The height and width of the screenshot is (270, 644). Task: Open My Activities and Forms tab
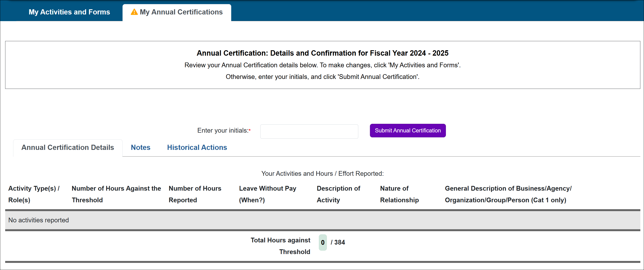69,12
